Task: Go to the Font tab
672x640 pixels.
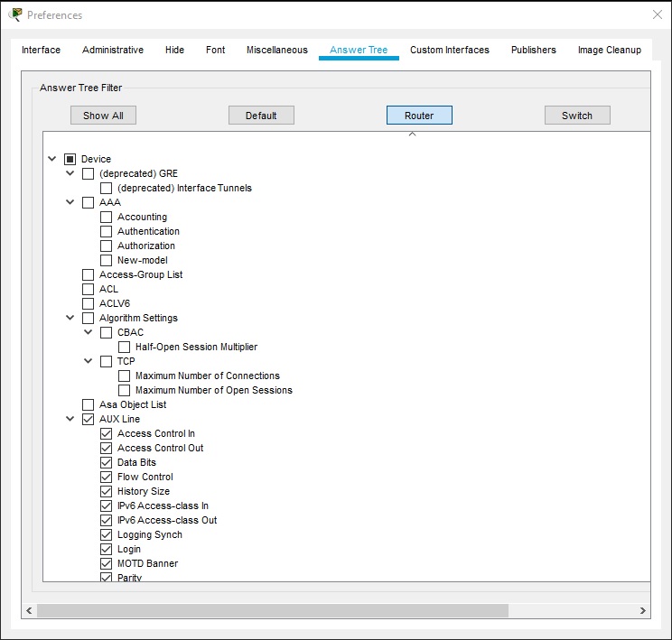Action: click(x=215, y=50)
